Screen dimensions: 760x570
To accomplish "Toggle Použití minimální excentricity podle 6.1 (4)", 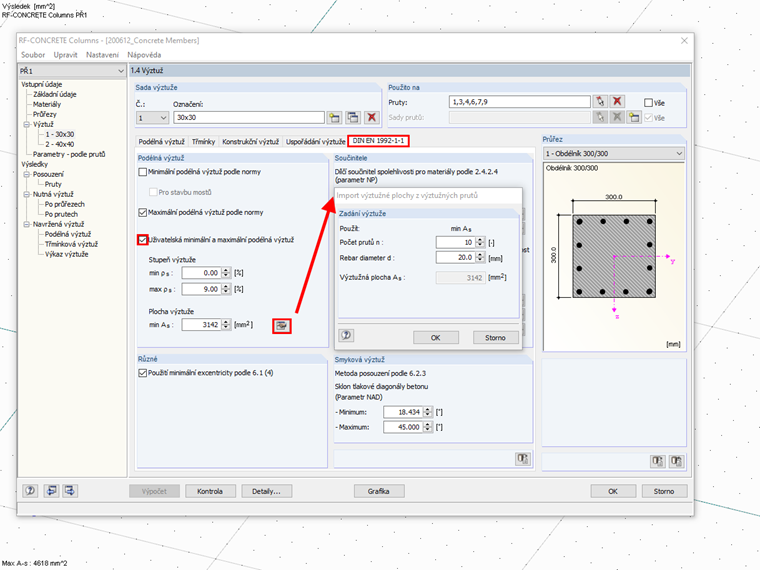I will pos(142,373).
